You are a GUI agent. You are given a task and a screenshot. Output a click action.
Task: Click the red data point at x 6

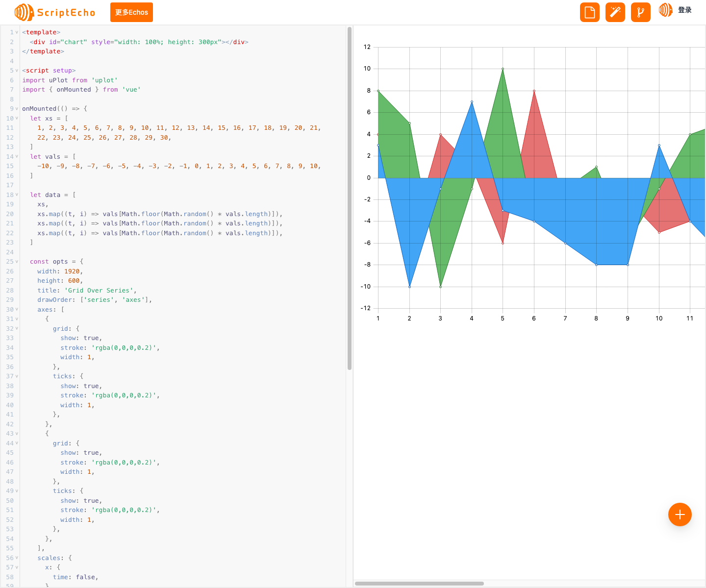click(x=534, y=91)
